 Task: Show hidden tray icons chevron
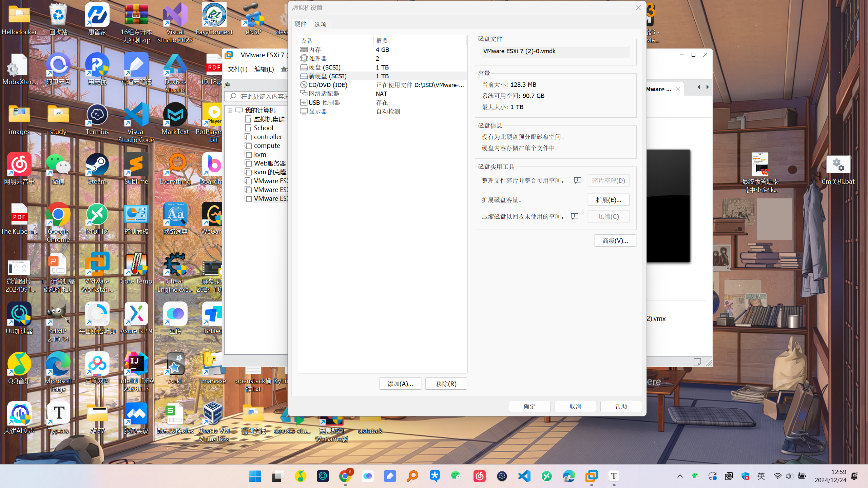(680, 476)
